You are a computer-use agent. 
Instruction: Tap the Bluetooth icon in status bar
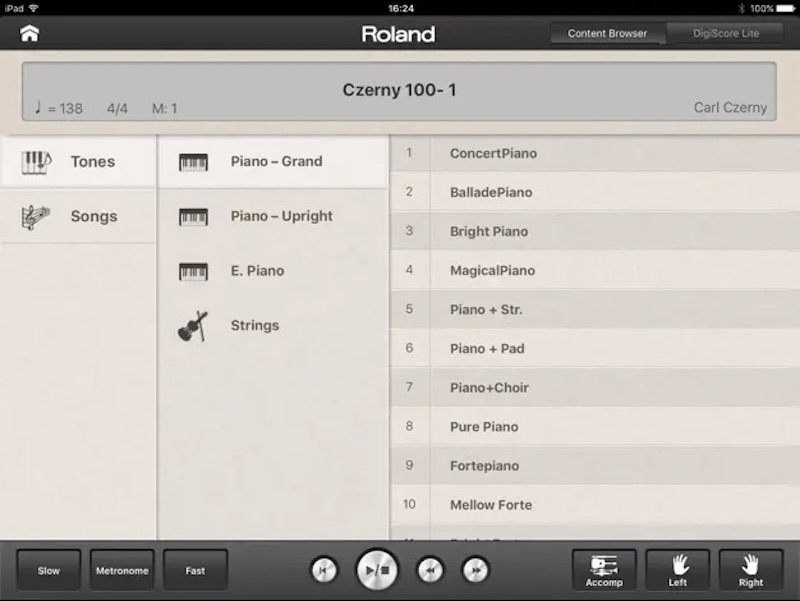741,8
